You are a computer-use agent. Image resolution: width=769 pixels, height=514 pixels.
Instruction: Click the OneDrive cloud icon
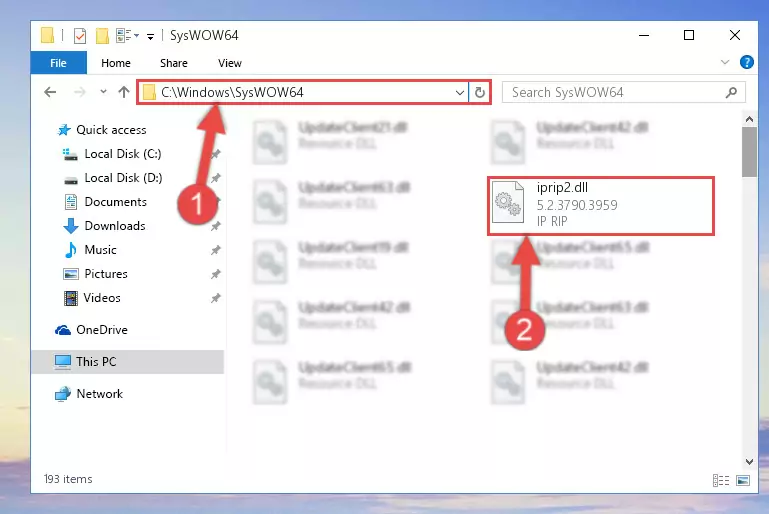(x=63, y=330)
